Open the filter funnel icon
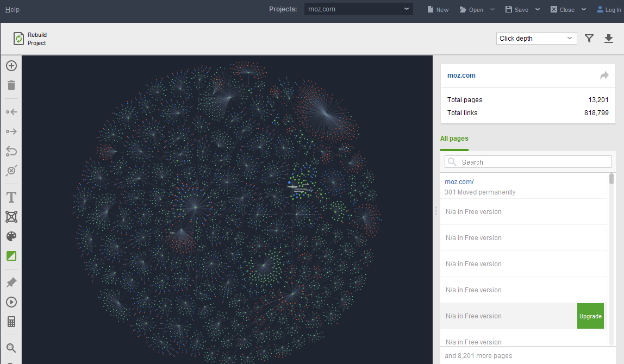The height and width of the screenshot is (364, 624). click(x=589, y=38)
